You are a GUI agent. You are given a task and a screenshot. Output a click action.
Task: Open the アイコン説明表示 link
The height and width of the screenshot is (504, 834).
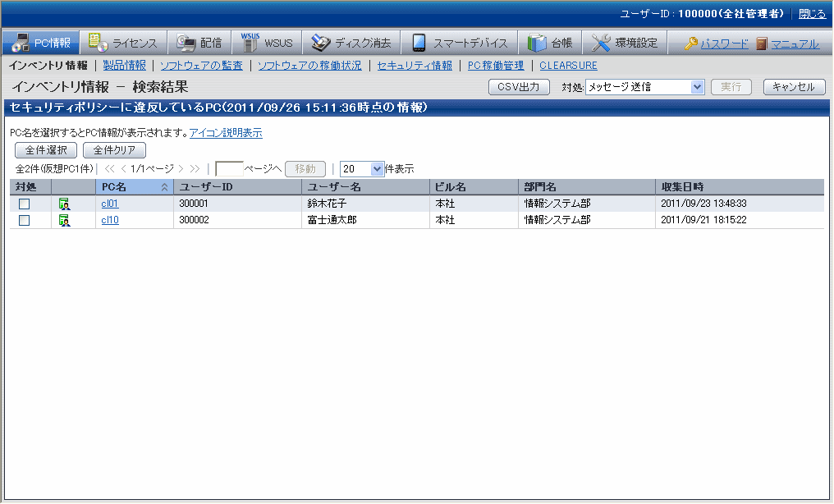point(226,133)
